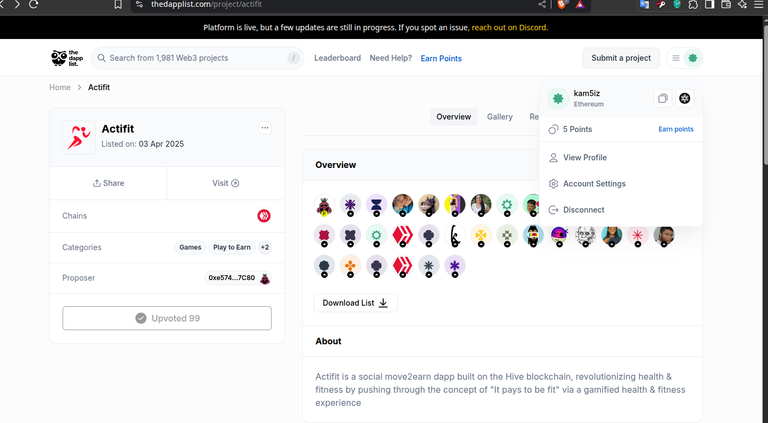Screen dimensions: 768x423
Task: Click the dark blue hourglass voter avatar
Action: [376, 205]
